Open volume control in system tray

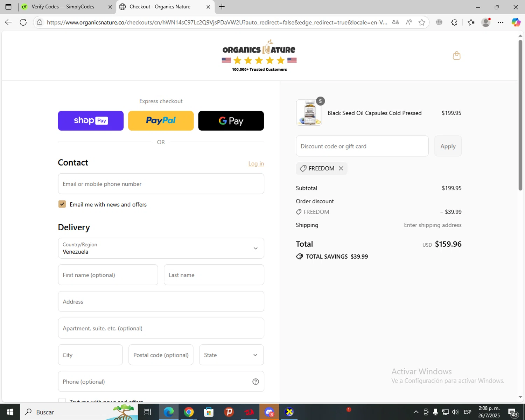pos(455,412)
